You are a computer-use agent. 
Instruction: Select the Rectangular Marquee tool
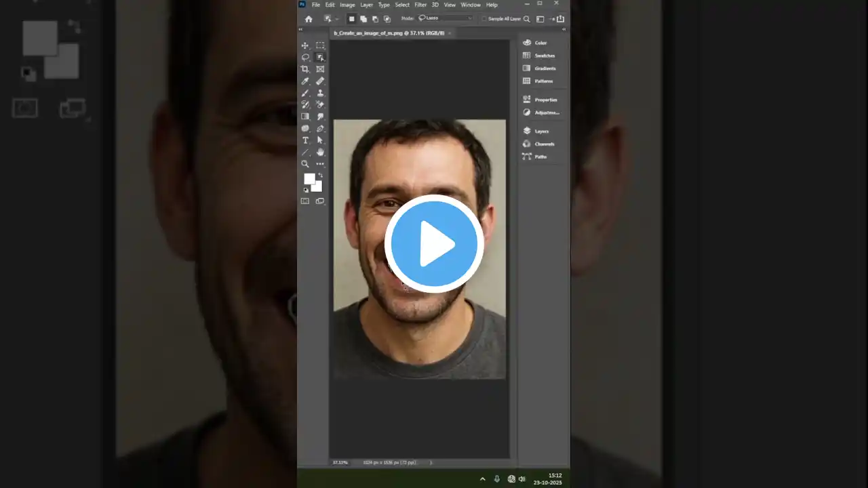(x=320, y=45)
